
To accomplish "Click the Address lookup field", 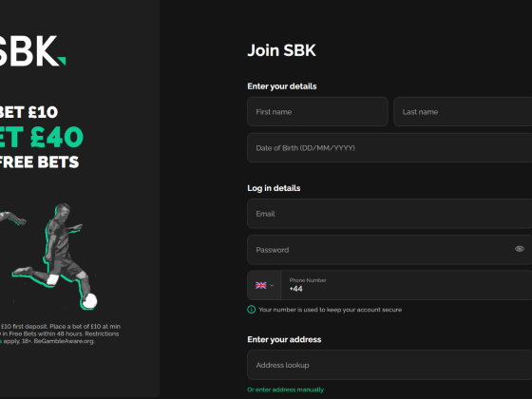I will click(389, 365).
